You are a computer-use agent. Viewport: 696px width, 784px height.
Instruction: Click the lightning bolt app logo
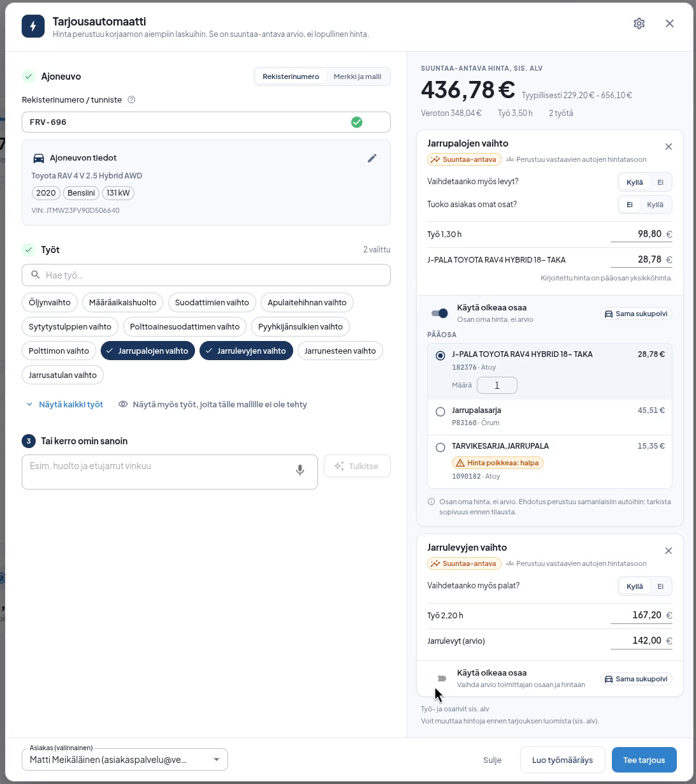tap(33, 26)
